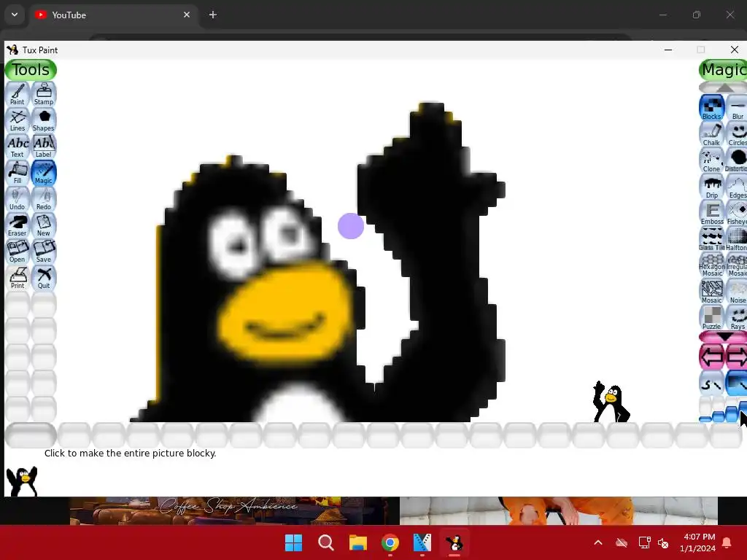The width and height of the screenshot is (747, 560).
Task: Close the YouTube browser tab
Action: 187,15
